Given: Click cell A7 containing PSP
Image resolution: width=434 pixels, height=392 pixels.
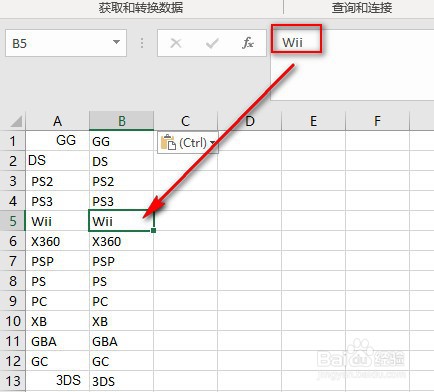Looking at the screenshot, I should pyautogui.click(x=58, y=261).
